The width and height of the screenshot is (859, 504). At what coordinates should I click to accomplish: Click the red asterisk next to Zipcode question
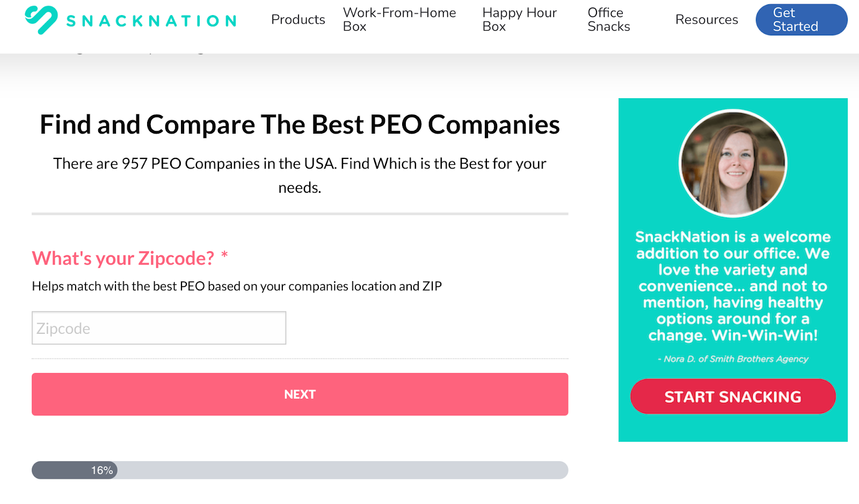pyautogui.click(x=224, y=257)
